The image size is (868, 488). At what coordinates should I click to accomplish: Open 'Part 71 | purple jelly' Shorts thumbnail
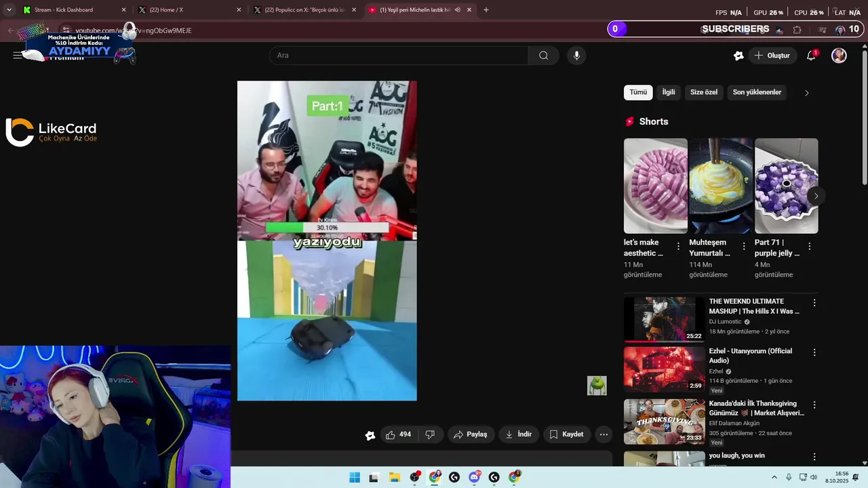click(x=787, y=186)
